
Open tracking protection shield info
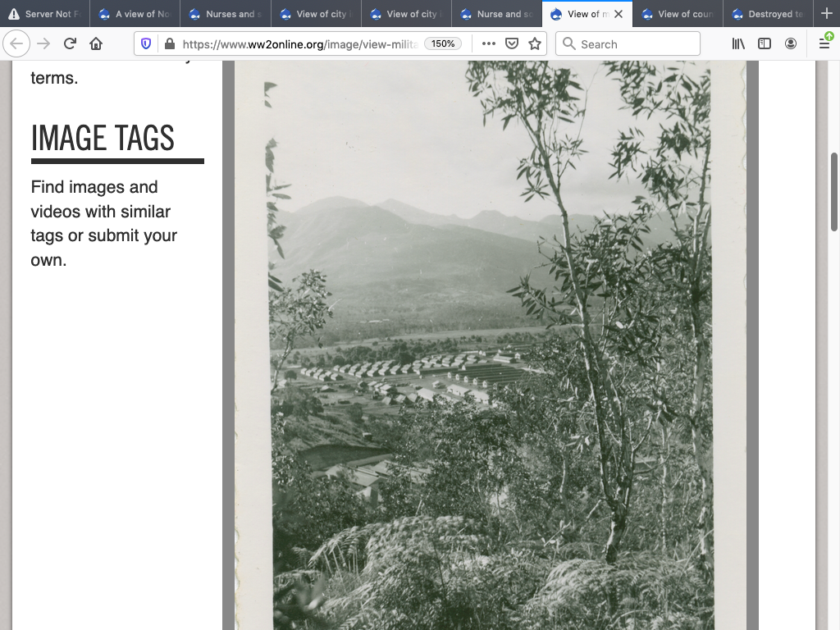146,43
